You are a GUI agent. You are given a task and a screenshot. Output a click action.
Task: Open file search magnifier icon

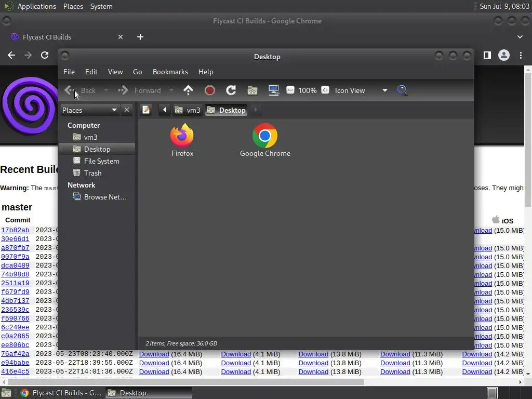coord(403,90)
